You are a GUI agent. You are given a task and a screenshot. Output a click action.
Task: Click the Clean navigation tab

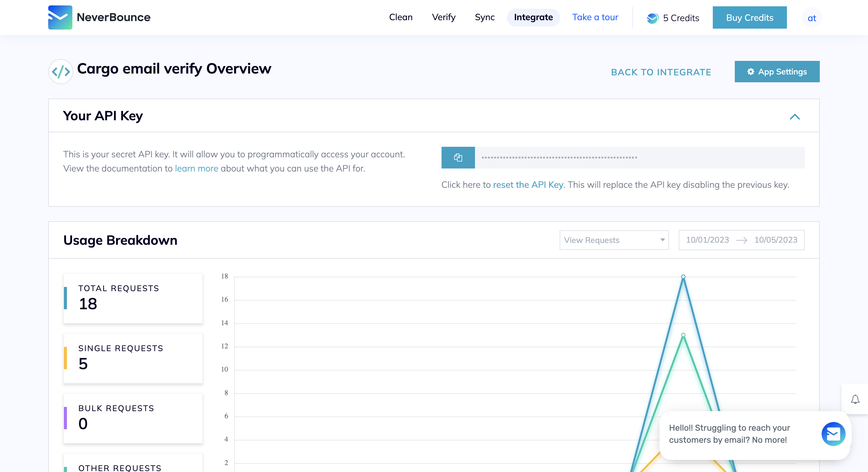click(400, 17)
